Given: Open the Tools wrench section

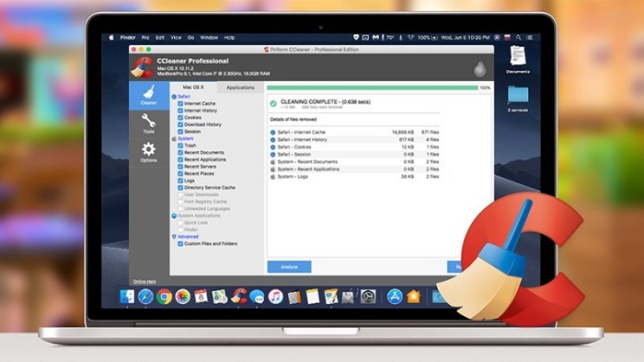Looking at the screenshot, I should coord(149,123).
